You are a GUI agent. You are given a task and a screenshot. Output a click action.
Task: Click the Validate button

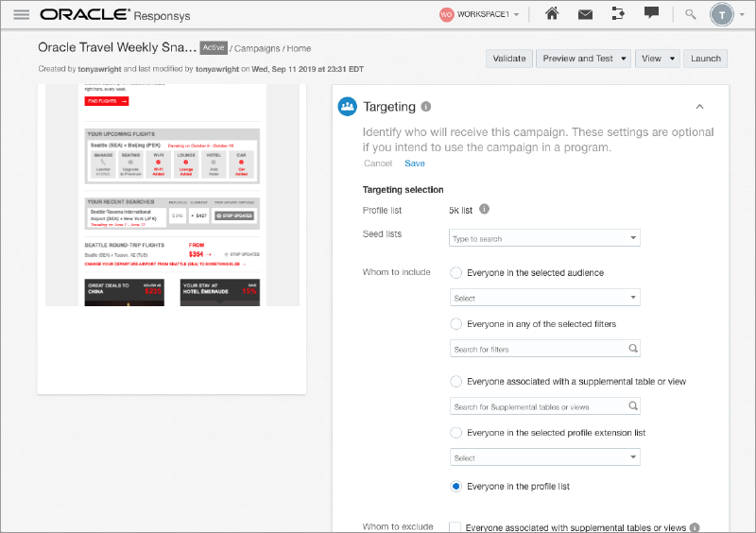(509, 59)
